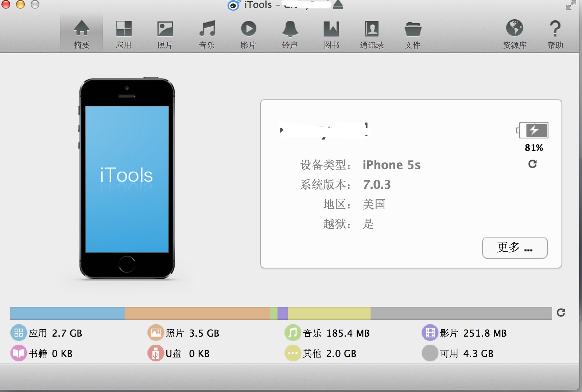Open the 照片 photos section
Viewport: 582px width, 392px height.
(x=165, y=34)
